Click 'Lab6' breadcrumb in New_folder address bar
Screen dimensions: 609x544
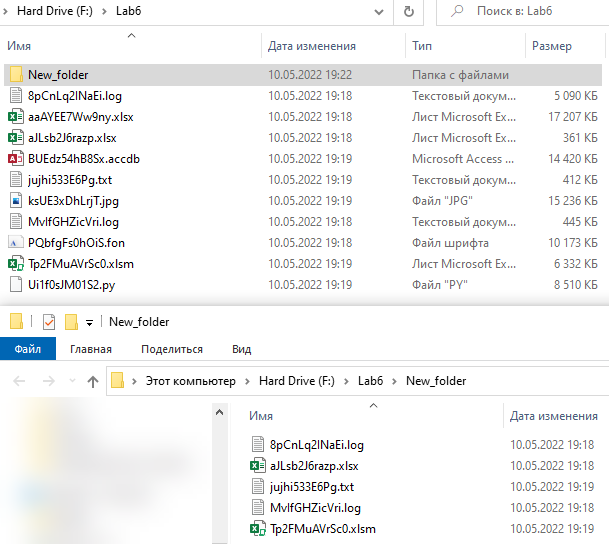(x=371, y=381)
